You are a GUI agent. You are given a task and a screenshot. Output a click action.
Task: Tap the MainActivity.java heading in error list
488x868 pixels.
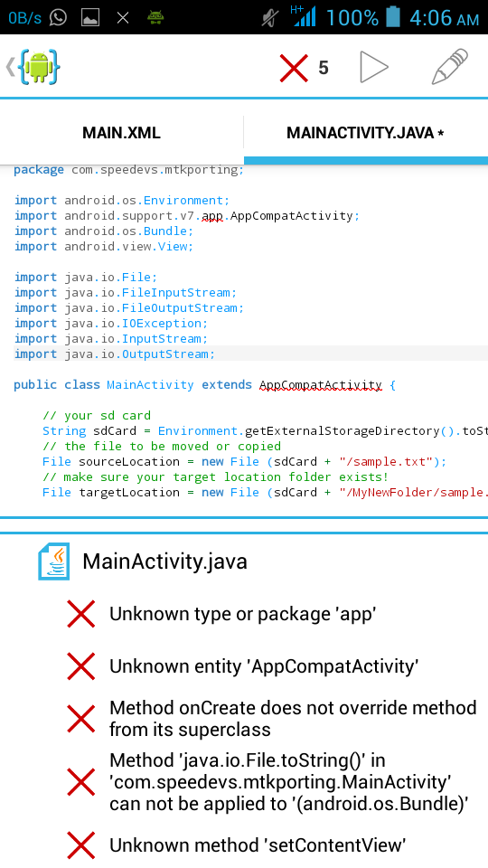pyautogui.click(x=164, y=561)
